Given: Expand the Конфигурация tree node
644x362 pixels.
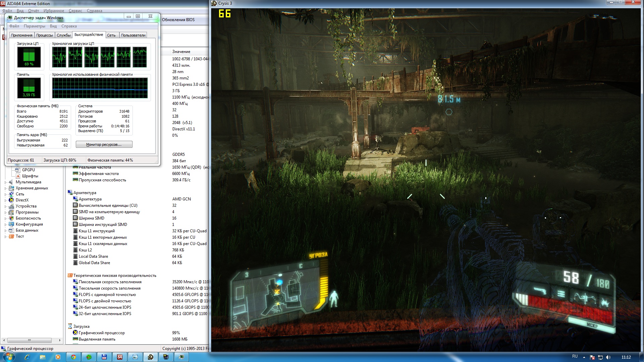Looking at the screenshot, I should click(x=5, y=225).
